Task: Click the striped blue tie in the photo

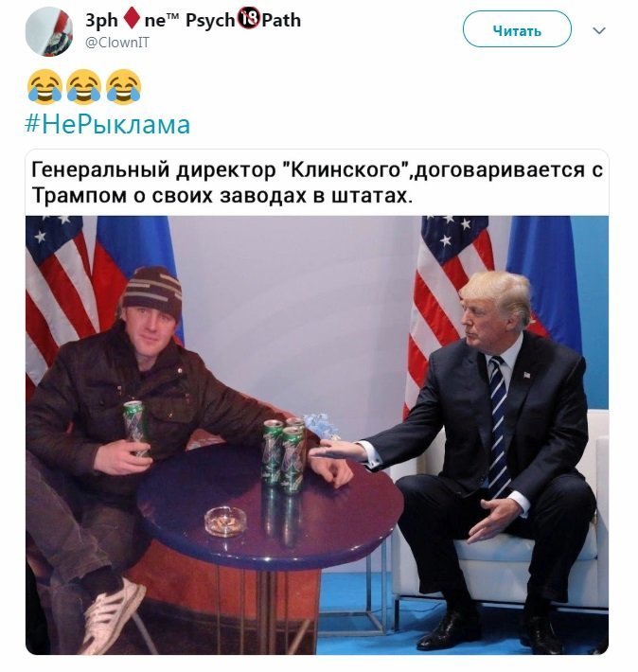Action: [498, 425]
